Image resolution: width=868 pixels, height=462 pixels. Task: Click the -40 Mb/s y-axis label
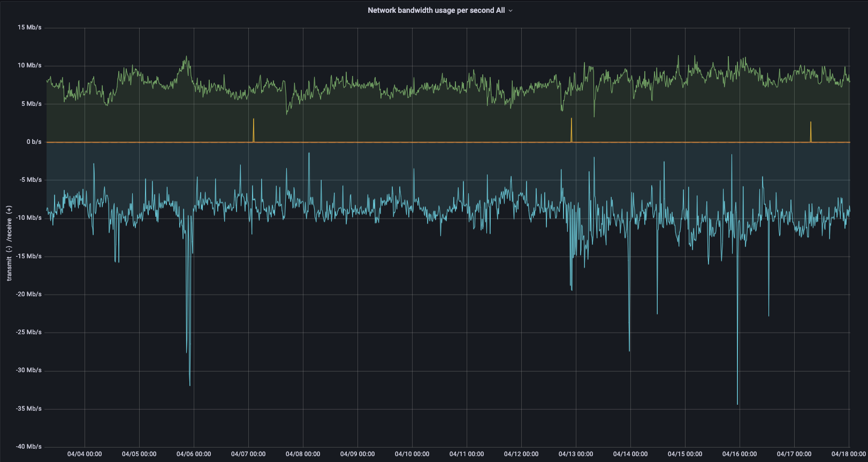pyautogui.click(x=29, y=446)
